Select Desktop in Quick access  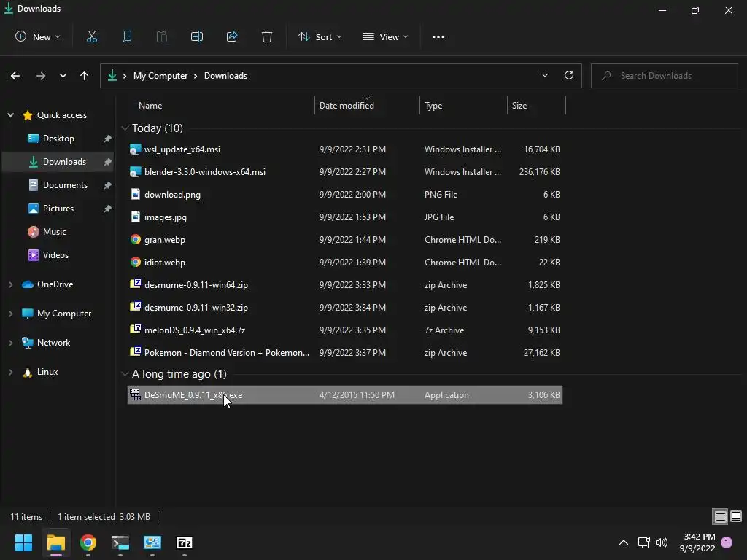coord(58,139)
